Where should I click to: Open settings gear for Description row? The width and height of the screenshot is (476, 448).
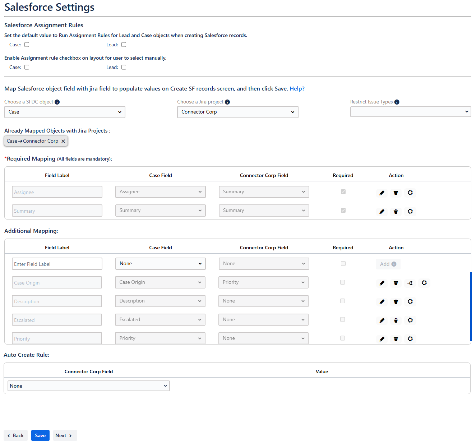coord(410,302)
